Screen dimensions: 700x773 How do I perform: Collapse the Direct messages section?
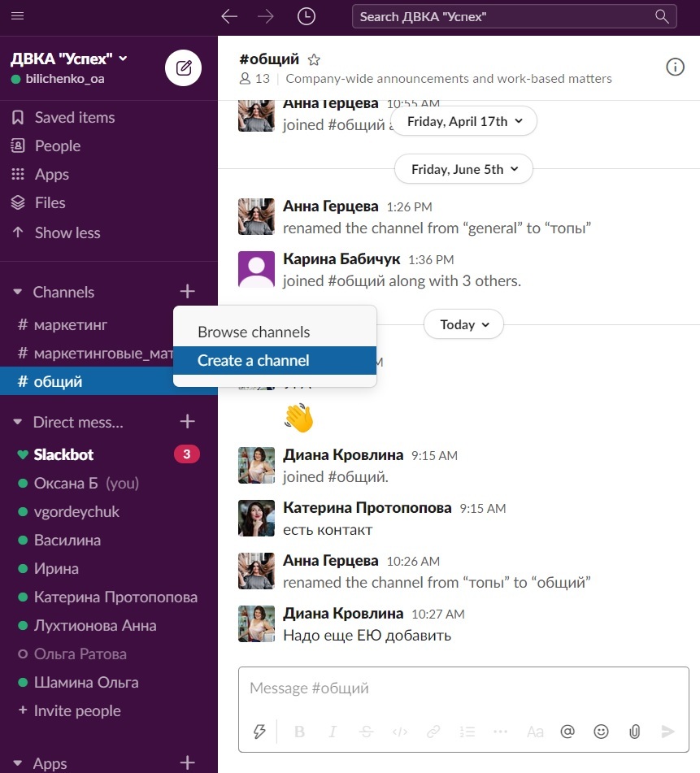coord(18,422)
